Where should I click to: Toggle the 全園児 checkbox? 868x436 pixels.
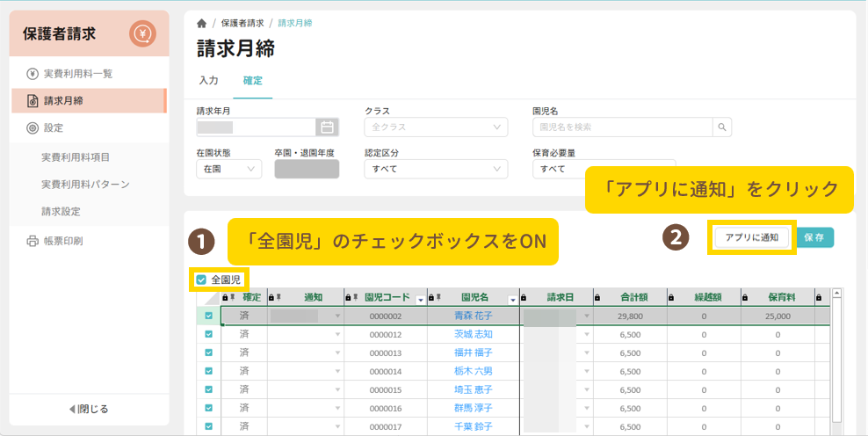coord(201,280)
